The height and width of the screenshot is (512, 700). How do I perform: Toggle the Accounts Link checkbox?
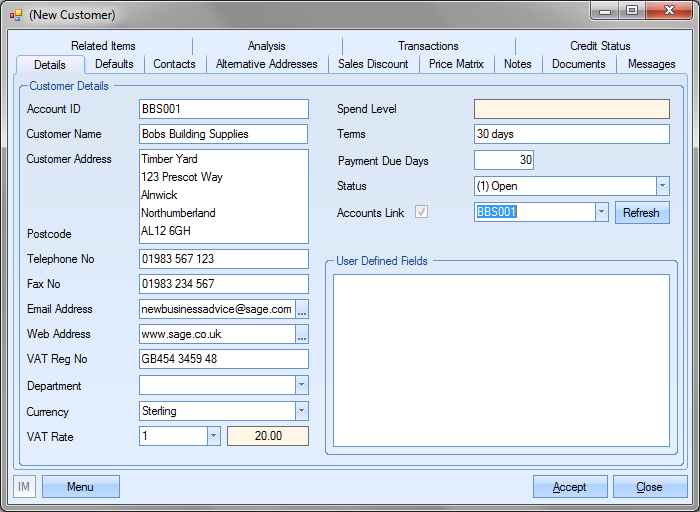pyautogui.click(x=422, y=212)
